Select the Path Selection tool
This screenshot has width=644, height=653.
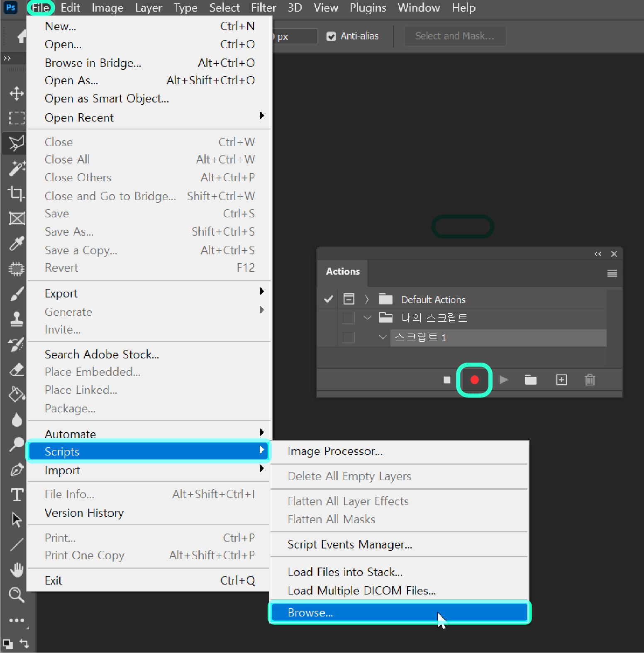[x=17, y=519]
